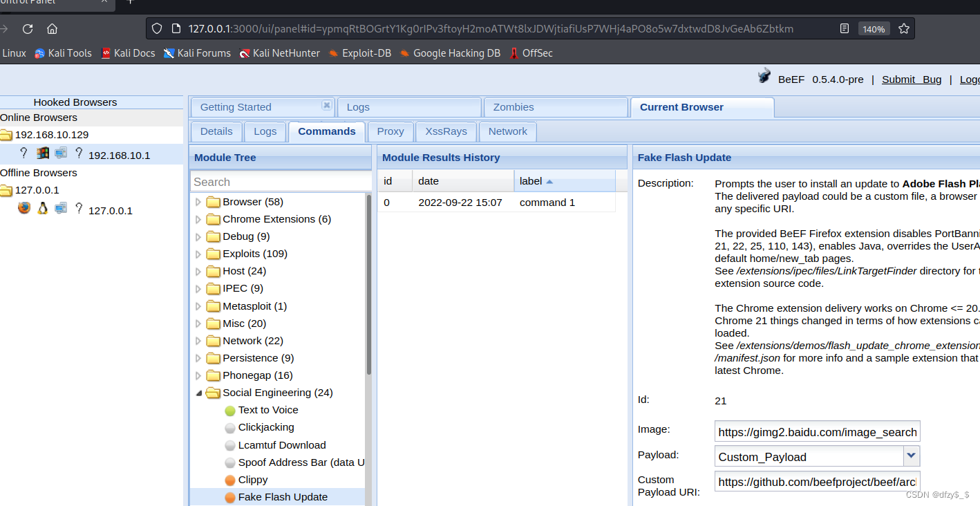The width and height of the screenshot is (980, 506).
Task: Open the shield tracking protection icon
Action: pyautogui.click(x=157, y=29)
